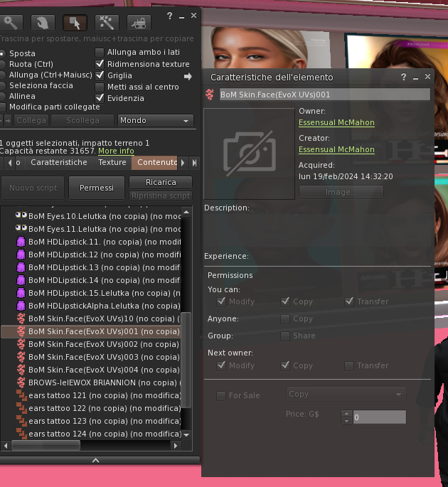Click the purple icon of BoM HDLipstick.12
The width and height of the screenshot is (448, 487).
pos(21,255)
